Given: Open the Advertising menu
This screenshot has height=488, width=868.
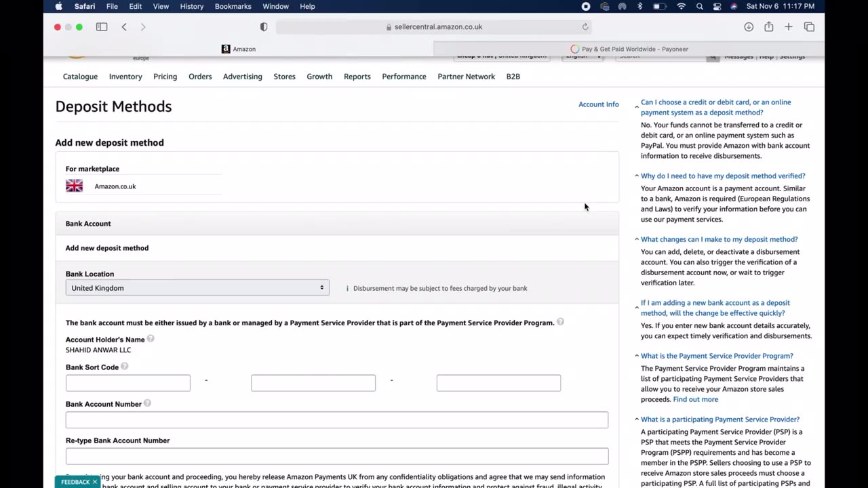Looking at the screenshot, I should [x=242, y=77].
